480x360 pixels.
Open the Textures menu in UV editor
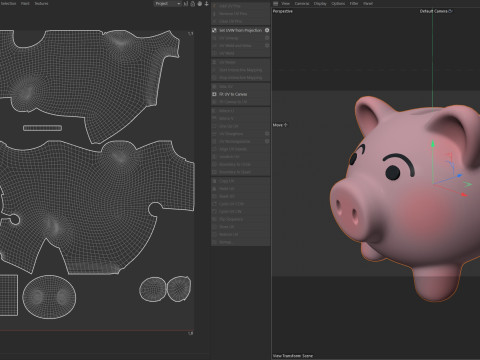pos(41,4)
